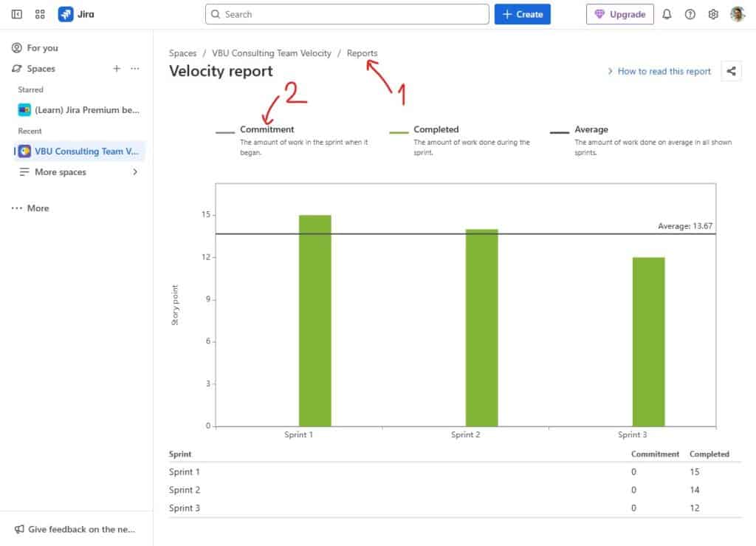Viewport: 756px width, 546px height.
Task: Open the notifications bell
Action: coord(667,14)
